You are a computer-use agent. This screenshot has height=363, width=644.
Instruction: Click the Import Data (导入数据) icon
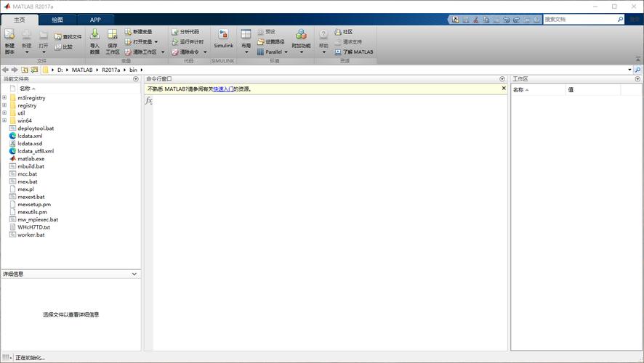click(94, 35)
